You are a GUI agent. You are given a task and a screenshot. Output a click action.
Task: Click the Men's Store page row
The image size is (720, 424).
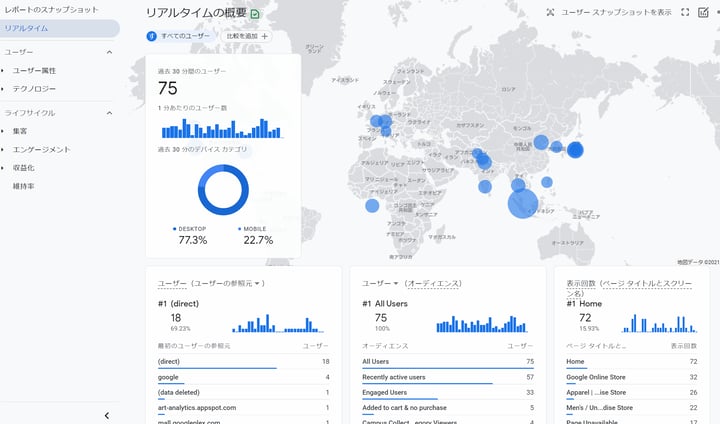pyautogui.click(x=631, y=408)
